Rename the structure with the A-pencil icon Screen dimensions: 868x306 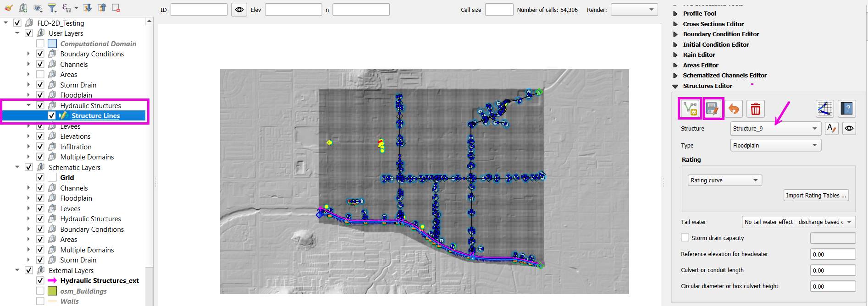pos(831,129)
